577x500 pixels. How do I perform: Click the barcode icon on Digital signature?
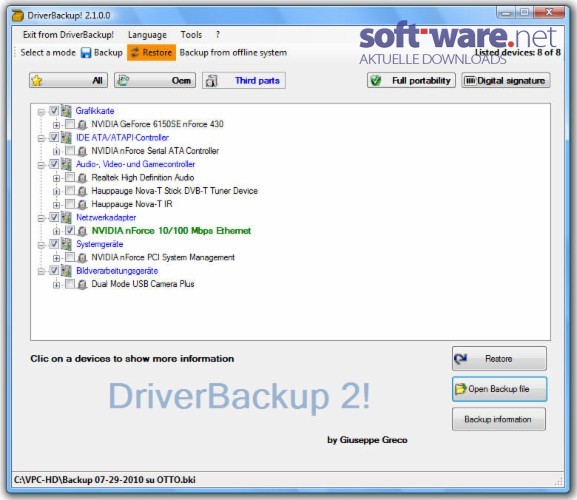pos(470,81)
